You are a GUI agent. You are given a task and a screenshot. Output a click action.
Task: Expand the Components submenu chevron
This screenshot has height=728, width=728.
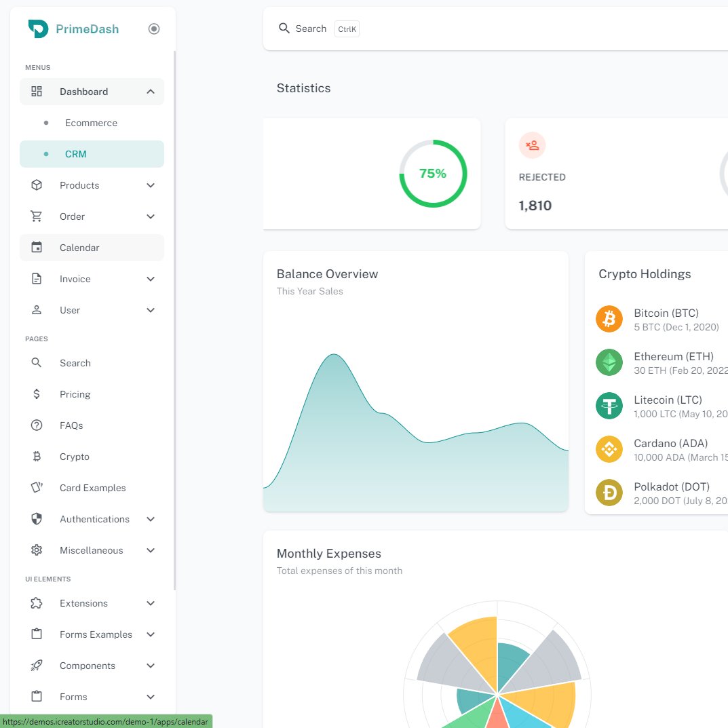coord(151,666)
